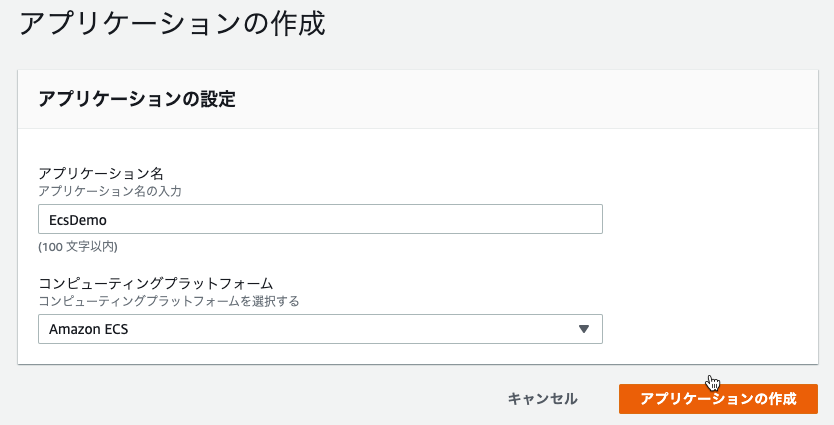The width and height of the screenshot is (834, 425).
Task: Place cursor after EcsDemo text
Action: pos(107,220)
